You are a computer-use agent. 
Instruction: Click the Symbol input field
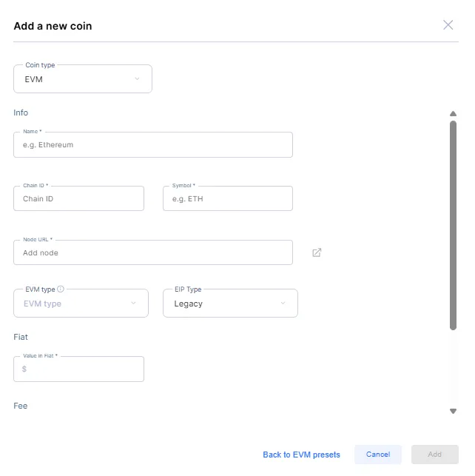click(227, 198)
